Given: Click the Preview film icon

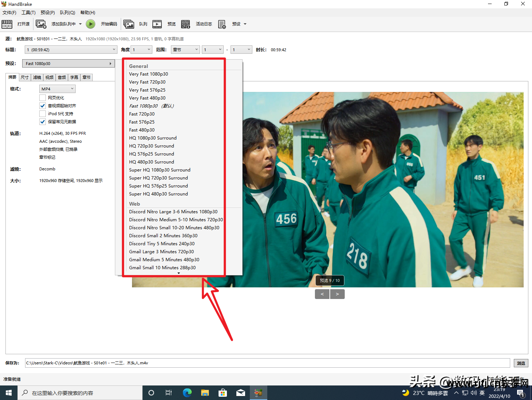Looking at the screenshot, I should [x=157, y=24].
